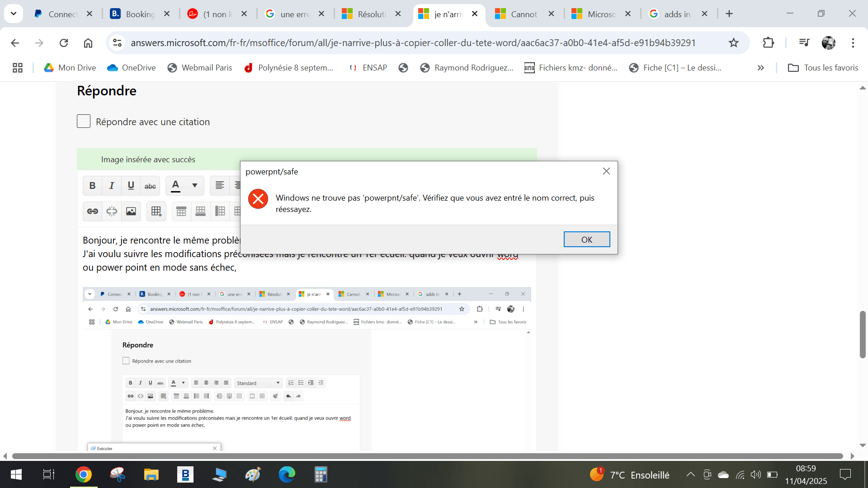Open Microsoft Edge from the taskbar

point(287,474)
